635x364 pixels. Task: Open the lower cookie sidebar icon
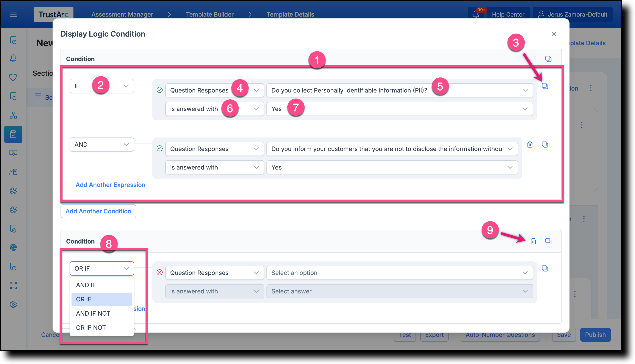coord(13,210)
